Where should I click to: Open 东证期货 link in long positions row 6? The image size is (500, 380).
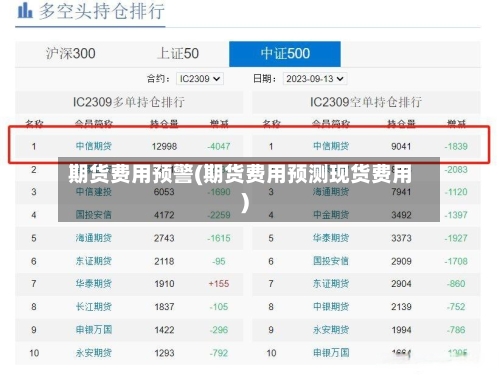94,261
